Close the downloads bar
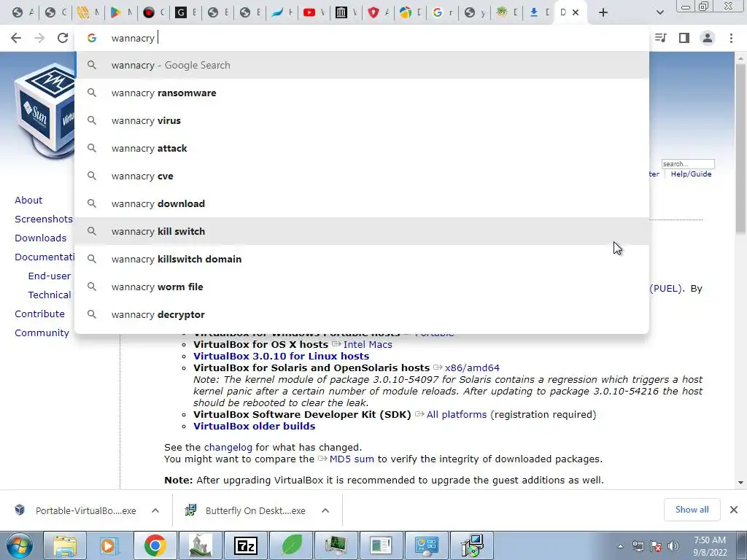 click(x=734, y=510)
